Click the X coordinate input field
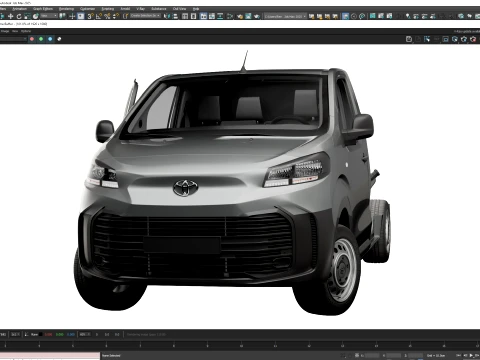The height and width of the screenshot is (360, 480). 372,355
